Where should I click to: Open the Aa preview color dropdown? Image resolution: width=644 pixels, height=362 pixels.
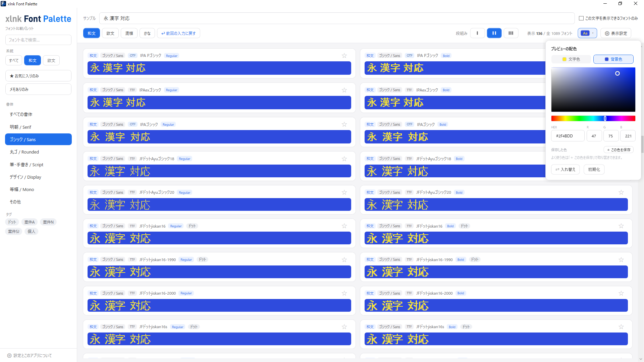[x=587, y=33]
